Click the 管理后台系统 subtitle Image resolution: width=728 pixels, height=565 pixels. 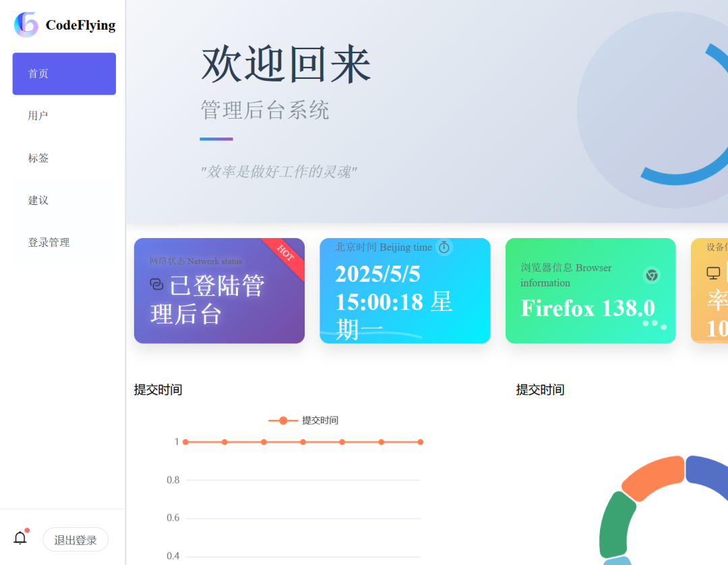tap(265, 111)
